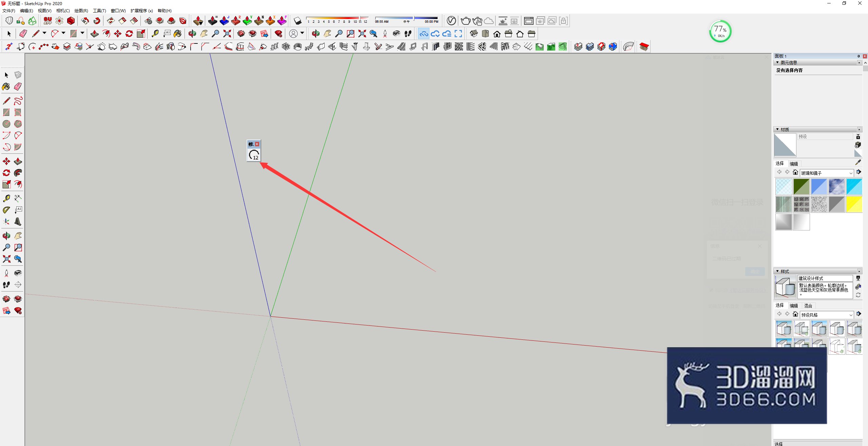
Task: Switch to 编辑 tab in materials panel
Action: 794,164
